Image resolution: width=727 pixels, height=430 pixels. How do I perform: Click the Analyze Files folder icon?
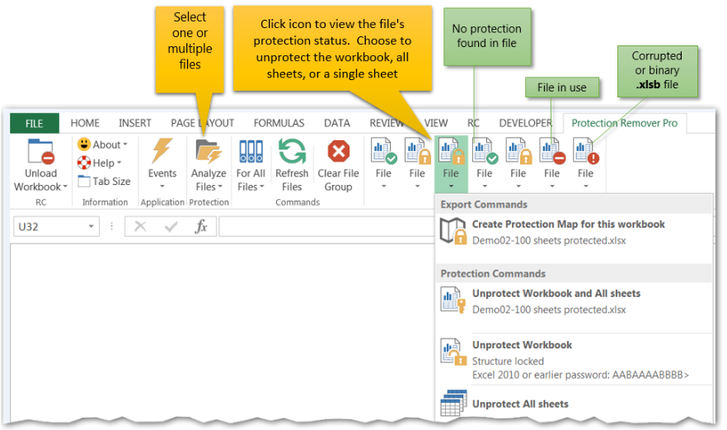pyautogui.click(x=208, y=151)
